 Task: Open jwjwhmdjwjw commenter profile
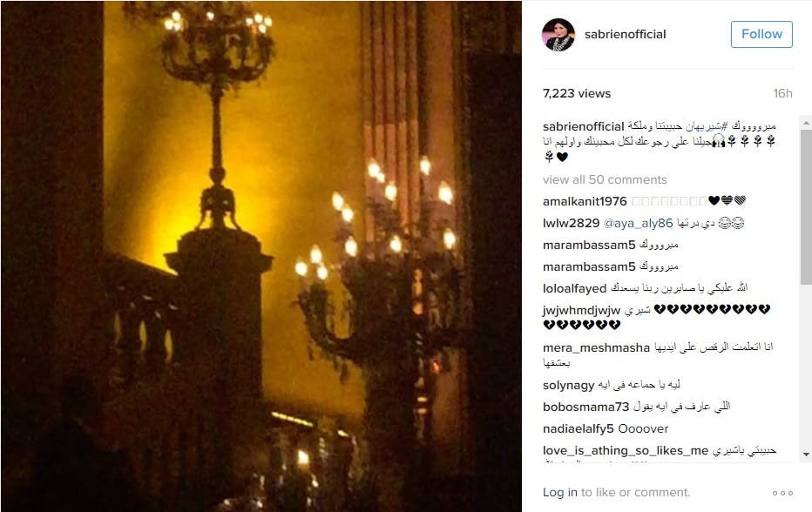click(581, 310)
